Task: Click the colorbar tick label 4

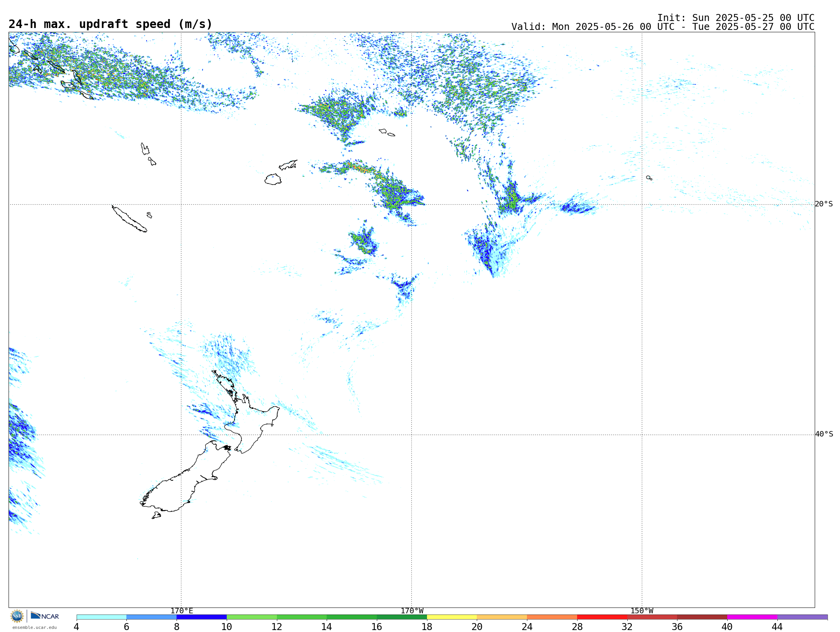Action: 77,627
